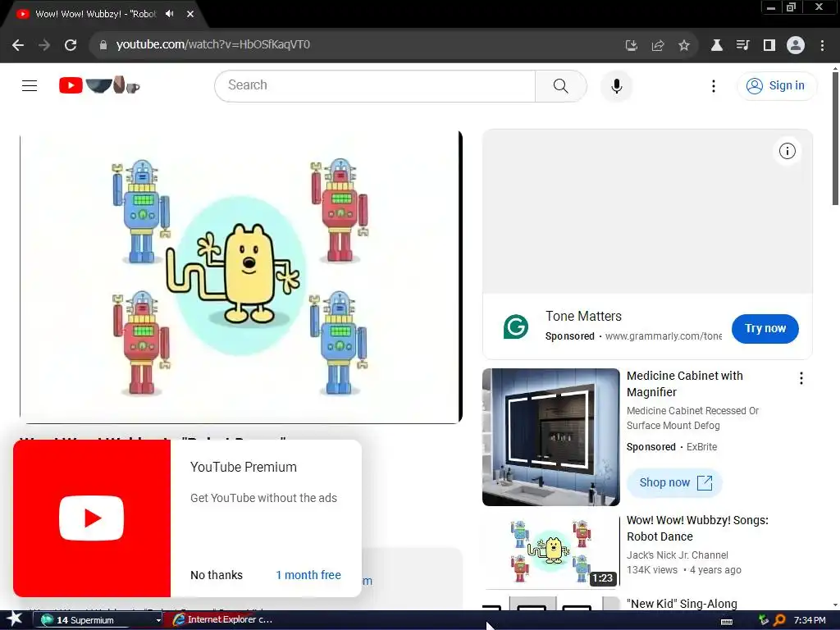Expand Supermium taskbar group dropdown arrow
840x630 pixels.
158,620
